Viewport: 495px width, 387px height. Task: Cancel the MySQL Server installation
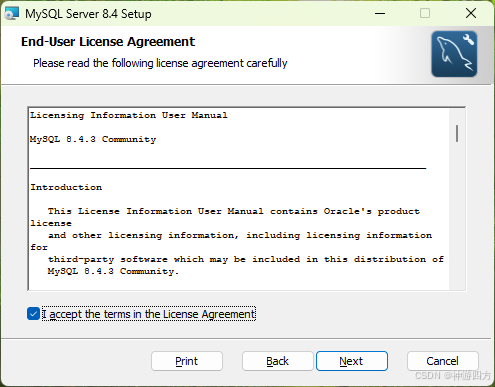coord(442,361)
